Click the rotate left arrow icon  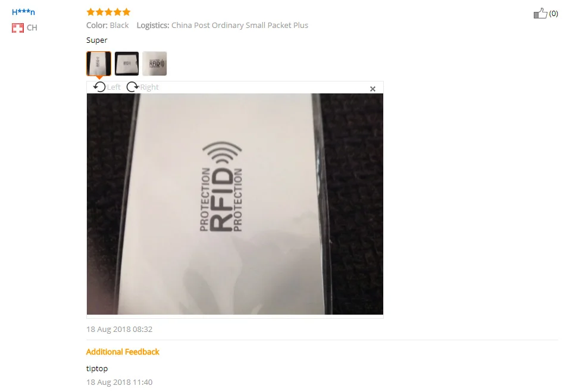[x=99, y=87]
